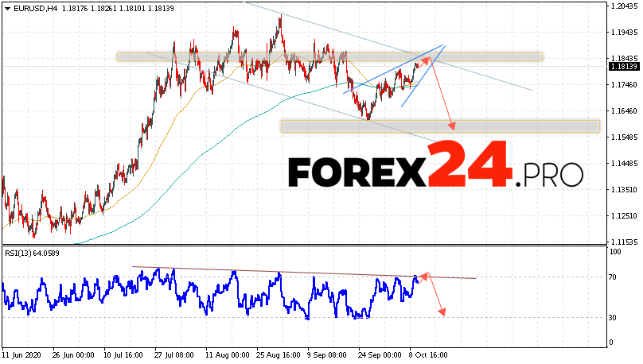Select the 1.18176 1.18261 1.18101 1.18139 quote values
643x364 pixels.
[118, 8]
